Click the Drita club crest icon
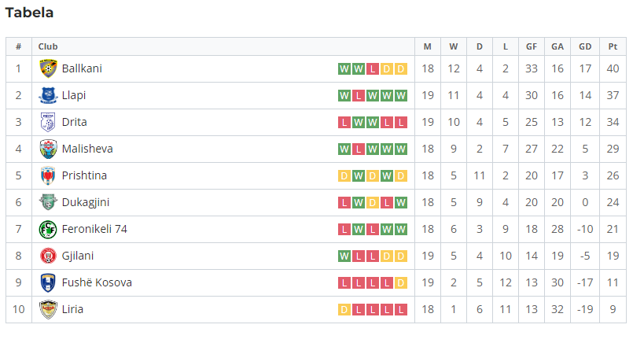 coord(48,122)
